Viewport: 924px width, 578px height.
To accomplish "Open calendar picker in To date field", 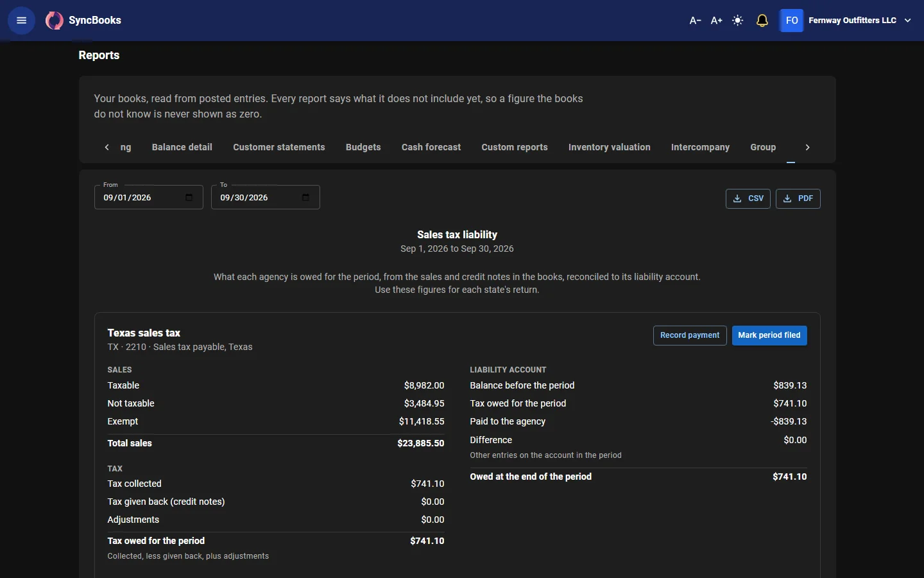I will tap(305, 198).
